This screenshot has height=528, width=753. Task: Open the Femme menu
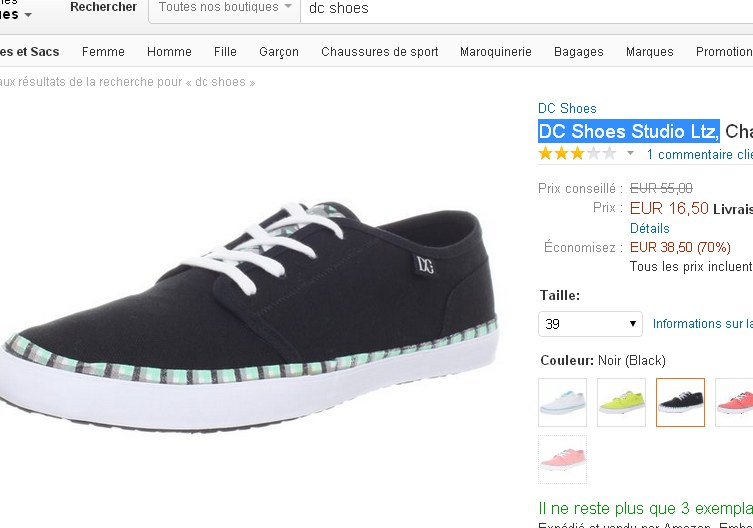(103, 51)
